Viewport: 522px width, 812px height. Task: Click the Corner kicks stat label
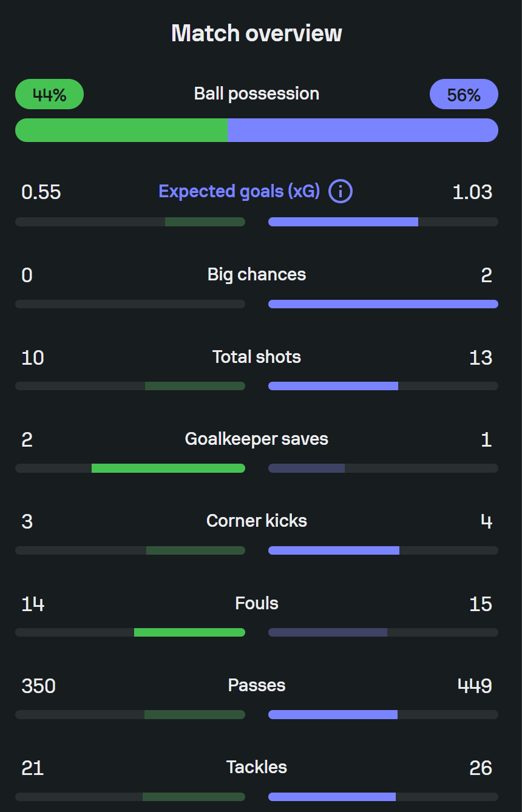tap(257, 521)
